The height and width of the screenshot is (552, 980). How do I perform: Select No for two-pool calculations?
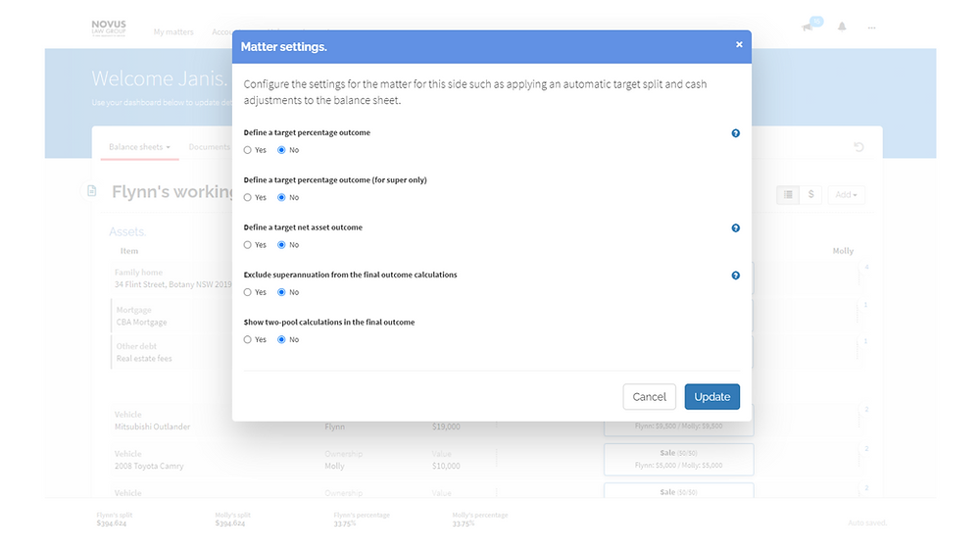coord(281,340)
